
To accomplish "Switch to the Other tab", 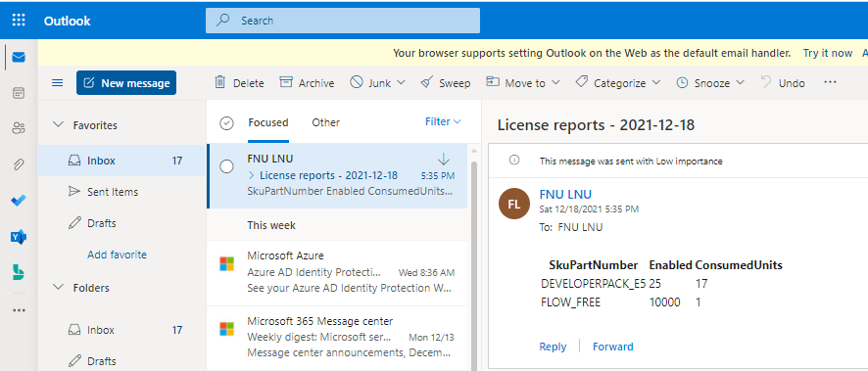I will (325, 122).
